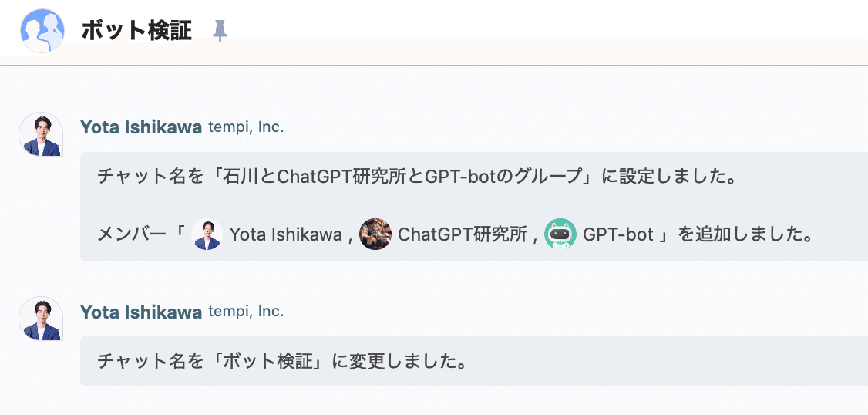Click Yota Ishikawa sender name on first message
The height and width of the screenshot is (415, 868).
click(141, 127)
